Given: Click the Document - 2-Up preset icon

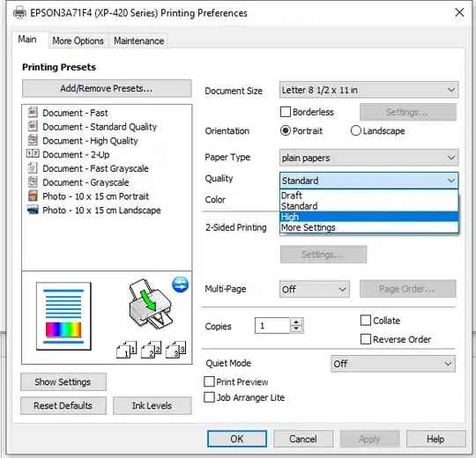Looking at the screenshot, I should 33,154.
